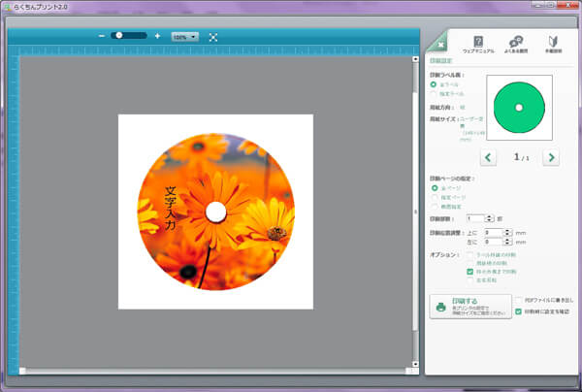Go to the previous label sheet page arrow
This screenshot has height=392, width=582.
pos(488,157)
